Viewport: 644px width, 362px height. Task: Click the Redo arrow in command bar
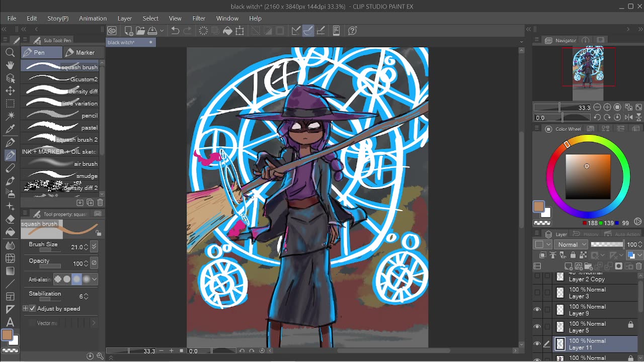tap(187, 31)
